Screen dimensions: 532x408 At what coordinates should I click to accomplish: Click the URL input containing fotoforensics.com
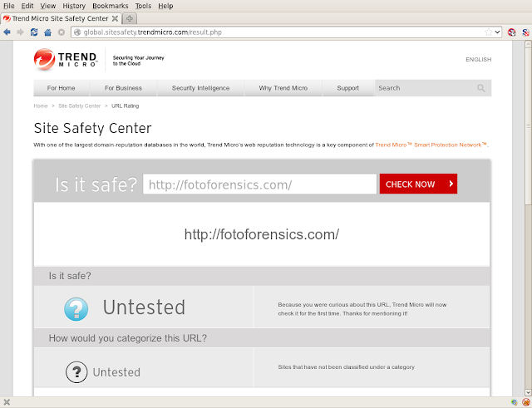pyautogui.click(x=259, y=184)
